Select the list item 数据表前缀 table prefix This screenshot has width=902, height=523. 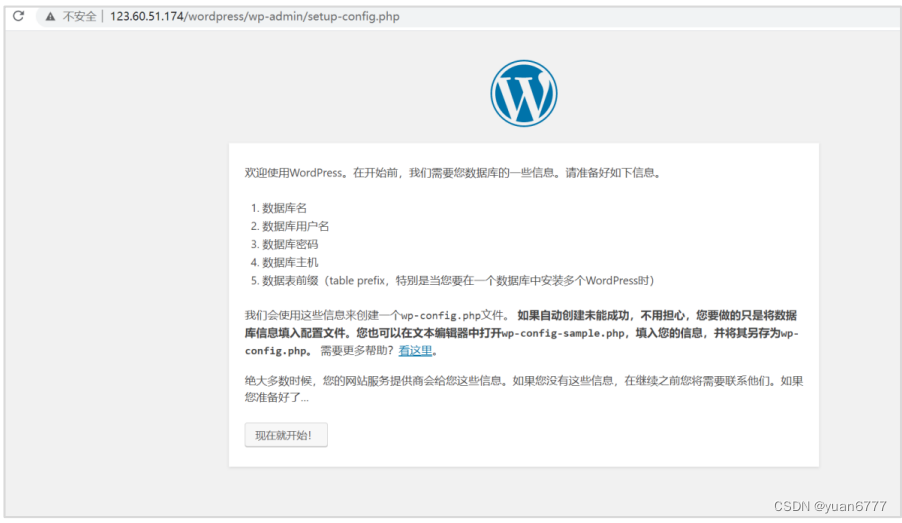(458, 281)
